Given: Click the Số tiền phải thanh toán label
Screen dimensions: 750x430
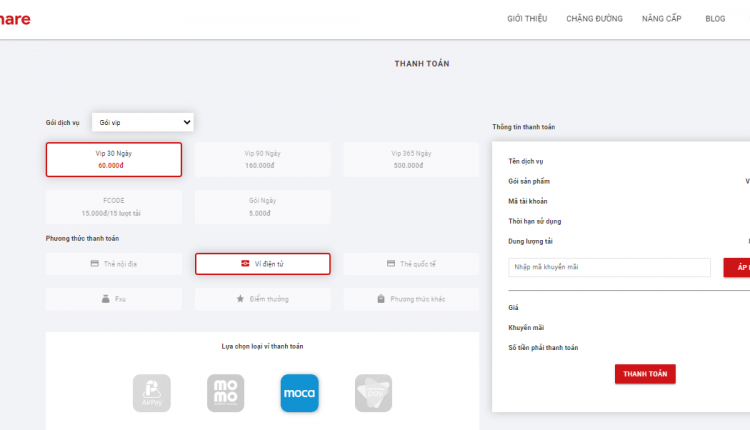Looking at the screenshot, I should click(543, 348).
